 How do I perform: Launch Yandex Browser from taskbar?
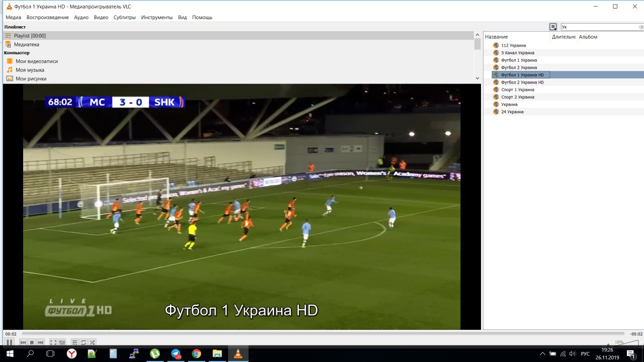click(71, 354)
